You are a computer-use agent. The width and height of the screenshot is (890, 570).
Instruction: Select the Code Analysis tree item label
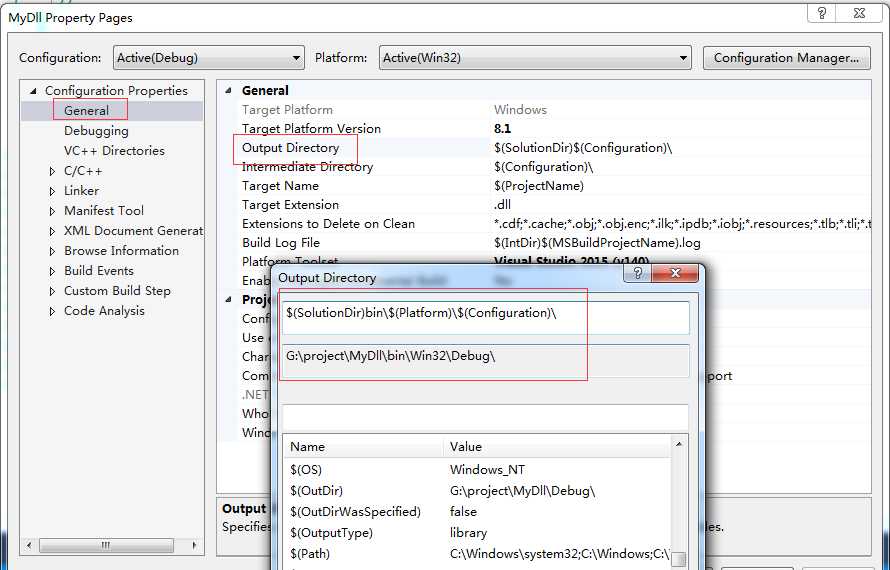[104, 311]
